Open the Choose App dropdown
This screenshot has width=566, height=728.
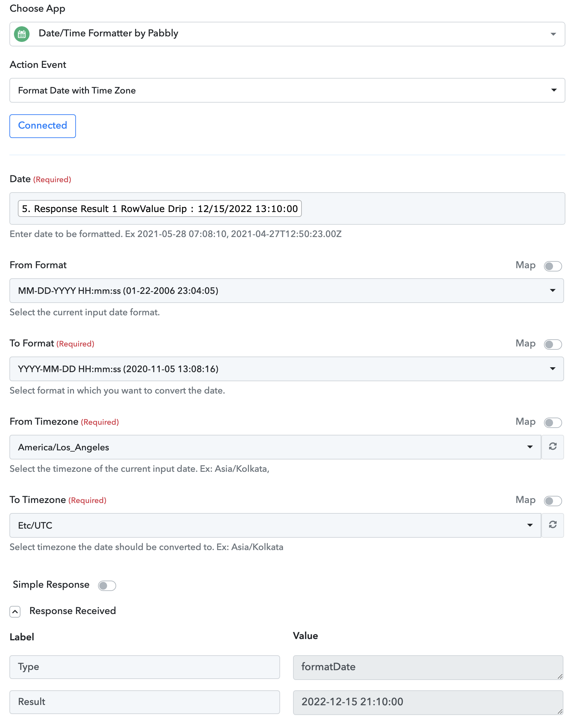click(287, 34)
